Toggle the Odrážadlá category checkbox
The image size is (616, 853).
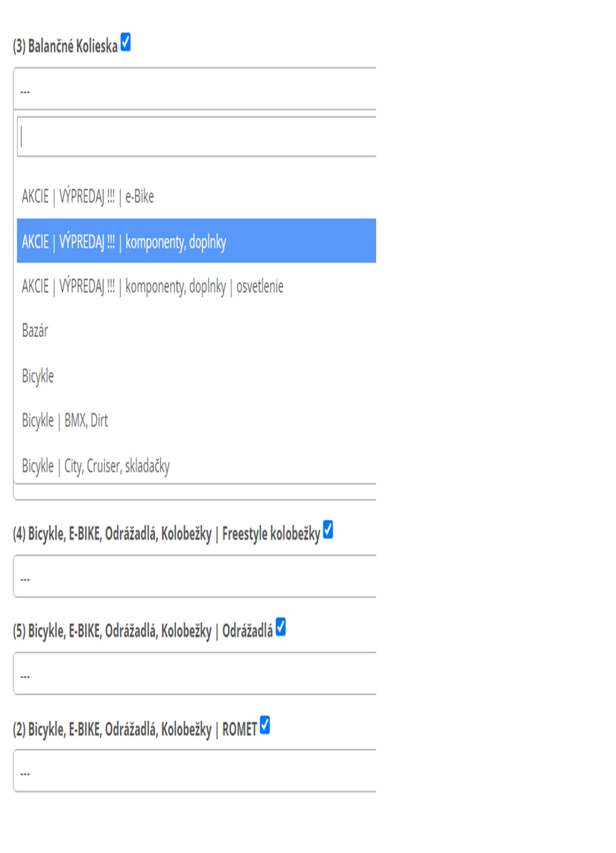coord(281,627)
